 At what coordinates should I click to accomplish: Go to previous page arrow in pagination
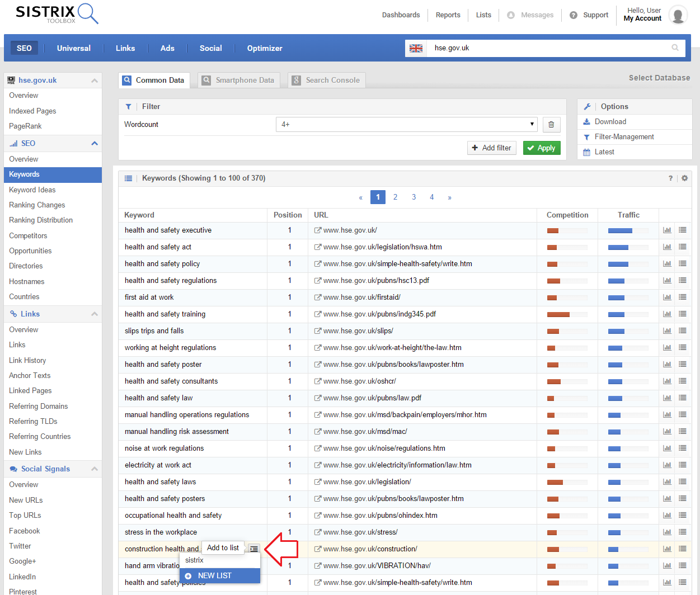pyautogui.click(x=361, y=197)
